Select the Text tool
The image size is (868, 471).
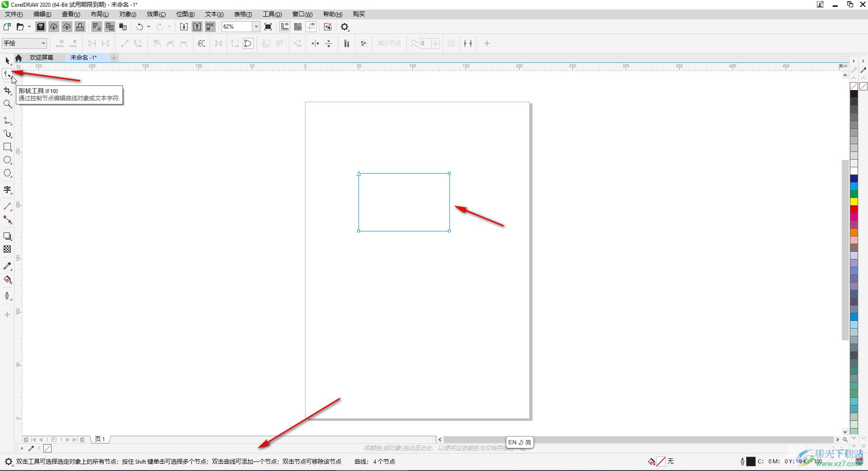(7, 190)
